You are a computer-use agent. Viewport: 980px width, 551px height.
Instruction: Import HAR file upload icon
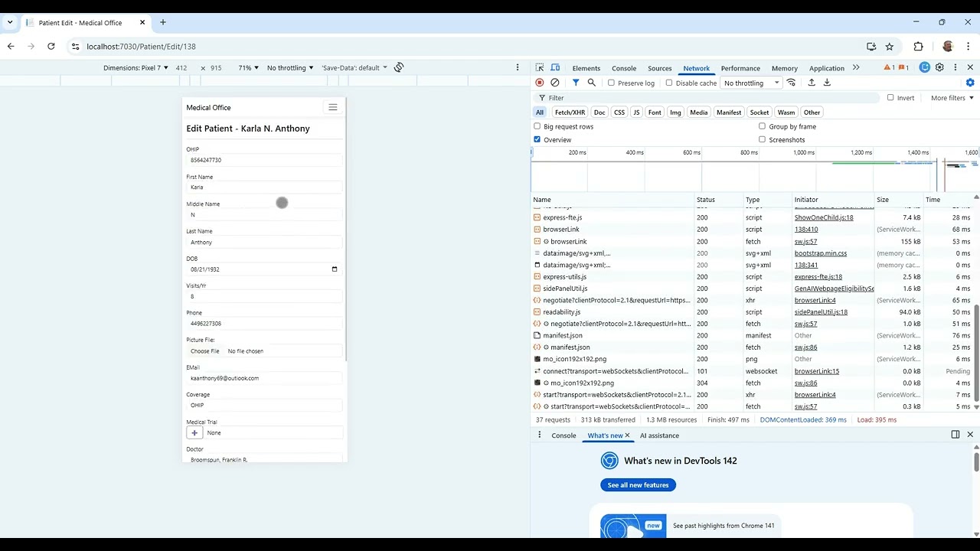coord(812,83)
